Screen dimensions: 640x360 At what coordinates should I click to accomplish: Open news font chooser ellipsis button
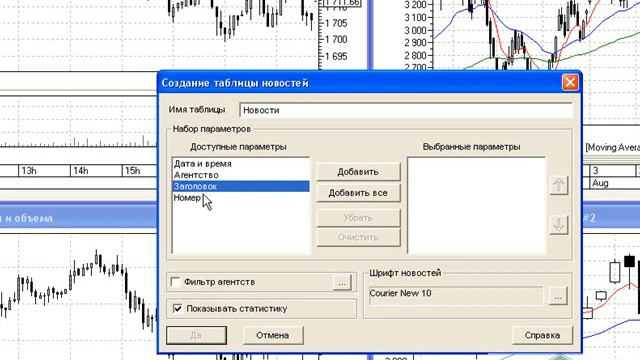point(558,296)
